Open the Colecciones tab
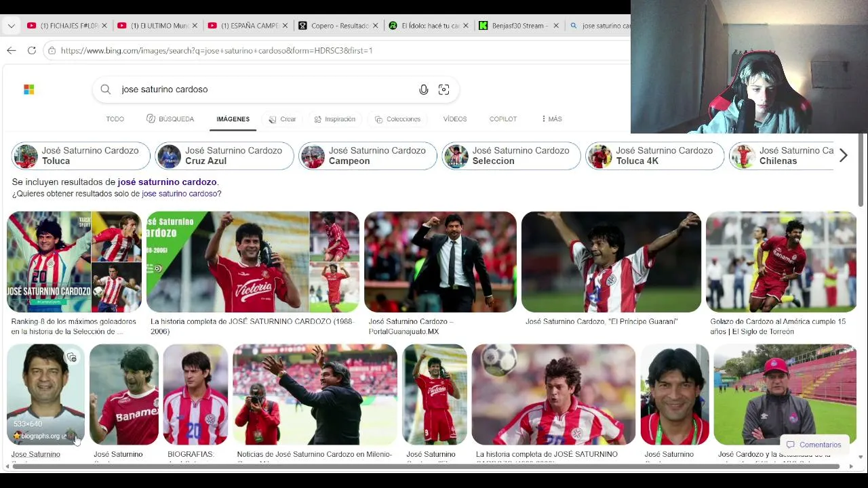 (398, 119)
